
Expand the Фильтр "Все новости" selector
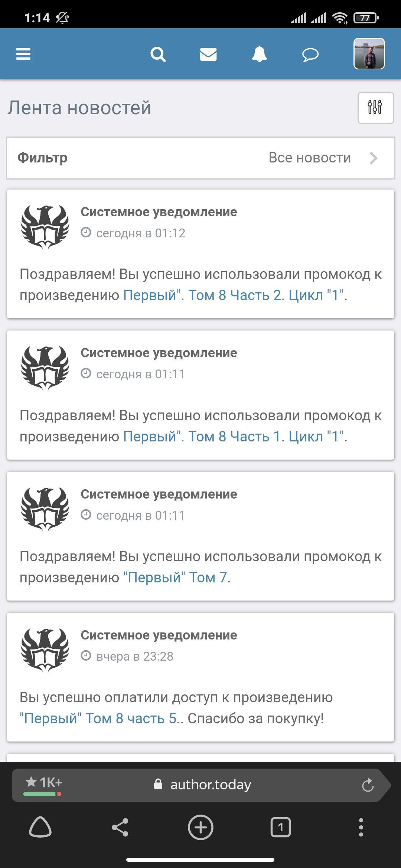(x=200, y=158)
